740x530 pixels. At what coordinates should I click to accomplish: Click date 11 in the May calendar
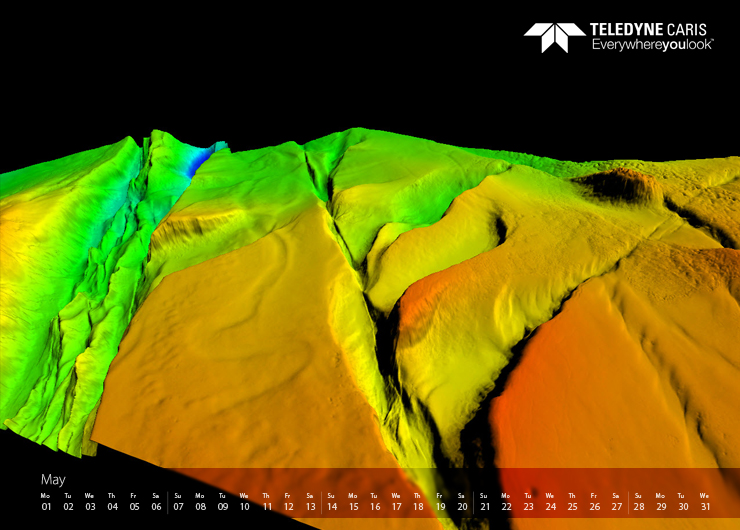coord(267,507)
